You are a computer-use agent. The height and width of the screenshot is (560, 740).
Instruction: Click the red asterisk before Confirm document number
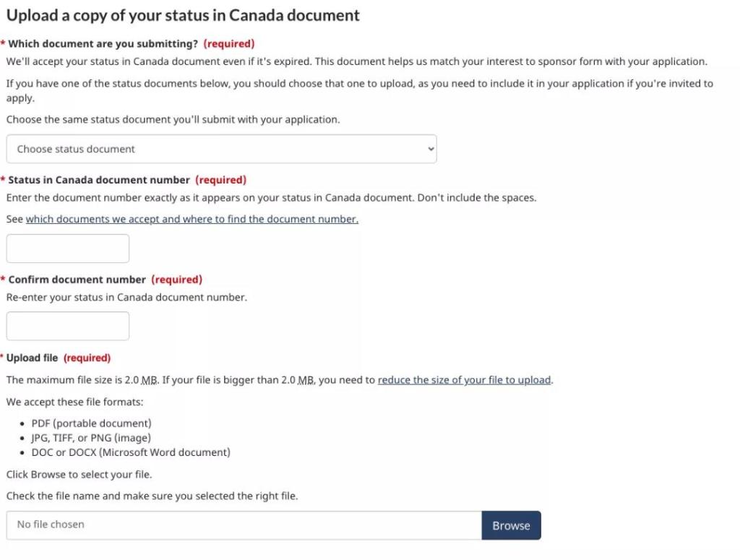pyautogui.click(x=3, y=280)
